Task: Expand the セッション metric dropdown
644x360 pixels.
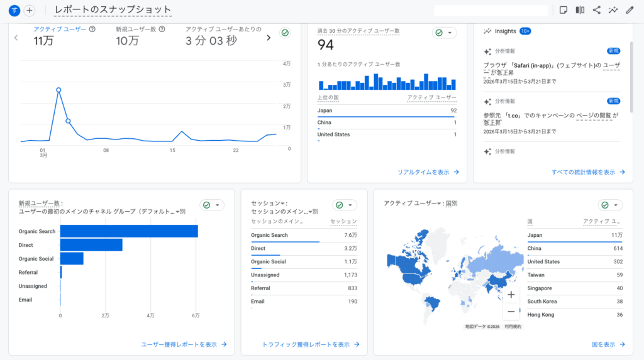Action: [x=283, y=204]
